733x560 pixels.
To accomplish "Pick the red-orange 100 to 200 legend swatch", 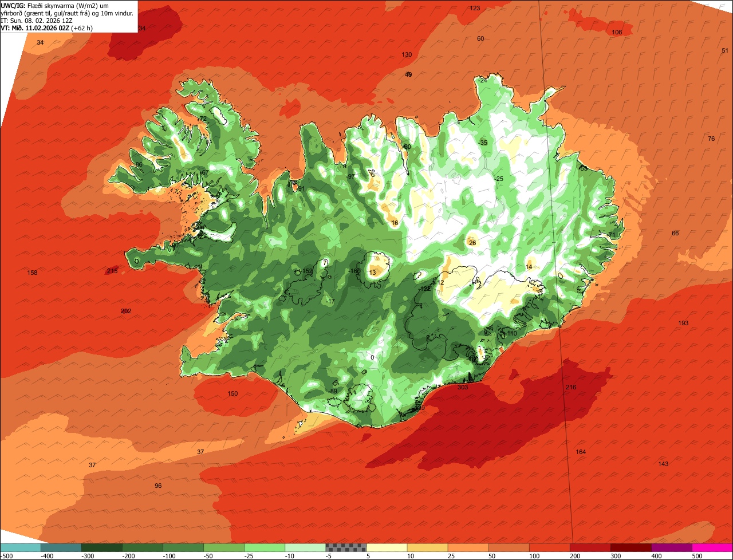I will pyautogui.click(x=549, y=547).
